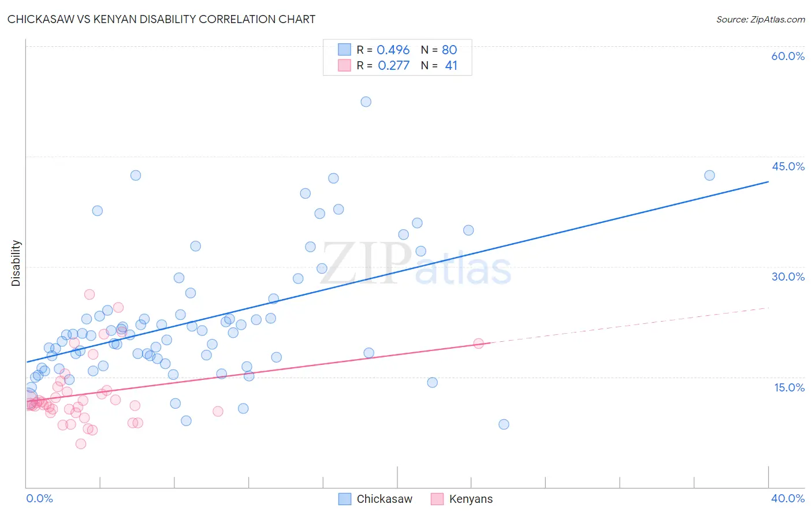Select the Kenyans legend label
The image size is (812, 515).
coord(471,499)
